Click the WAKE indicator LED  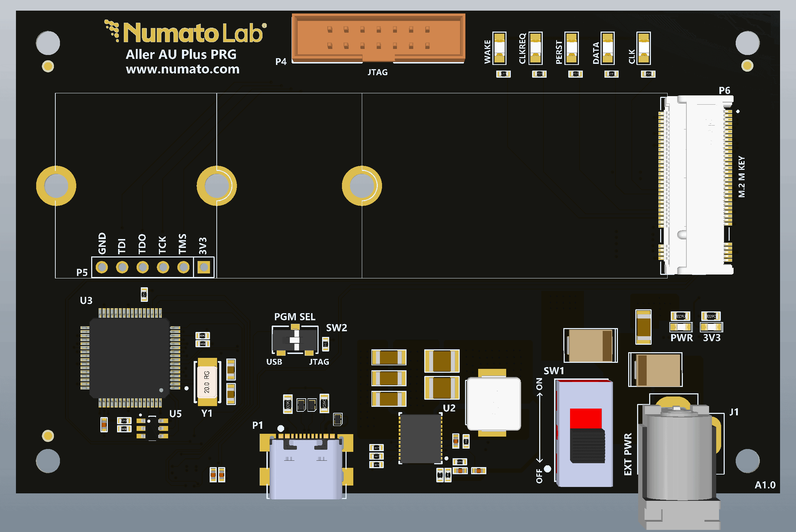[499, 48]
